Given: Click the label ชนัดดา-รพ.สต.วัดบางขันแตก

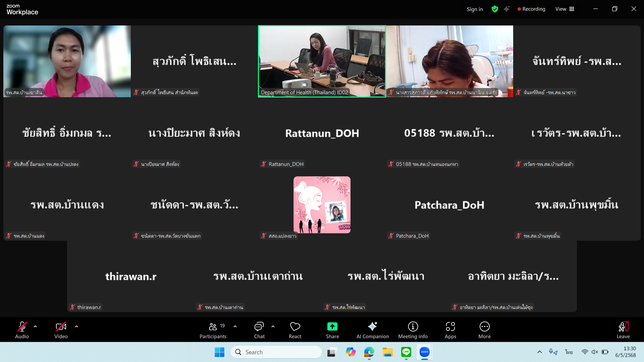Looking at the screenshot, I should pos(171,236).
